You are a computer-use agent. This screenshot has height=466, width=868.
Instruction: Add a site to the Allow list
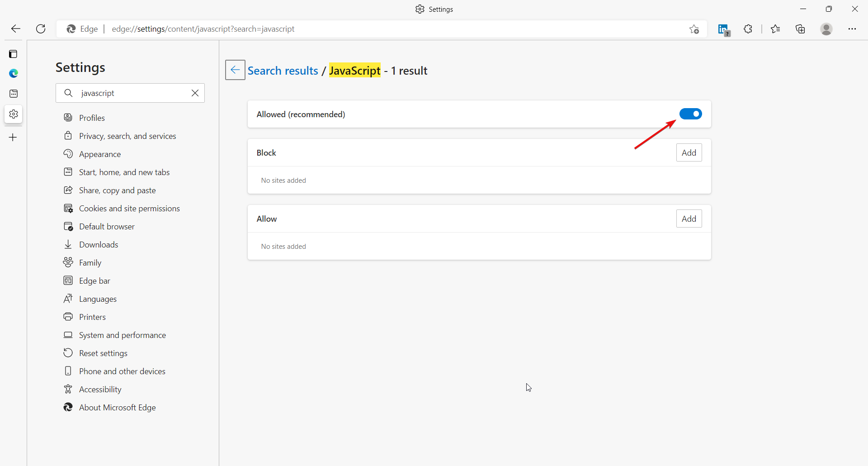coord(689,219)
